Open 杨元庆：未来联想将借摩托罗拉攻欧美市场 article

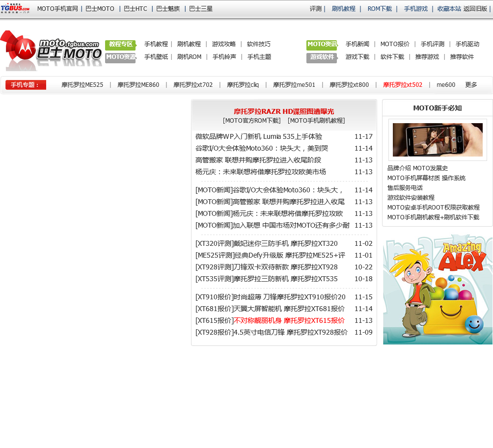tap(261, 172)
